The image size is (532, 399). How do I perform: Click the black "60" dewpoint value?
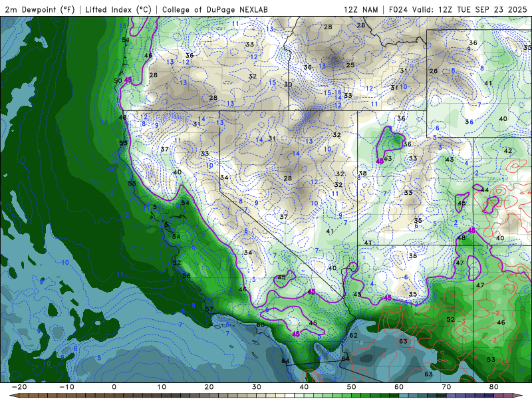pos(260,325)
